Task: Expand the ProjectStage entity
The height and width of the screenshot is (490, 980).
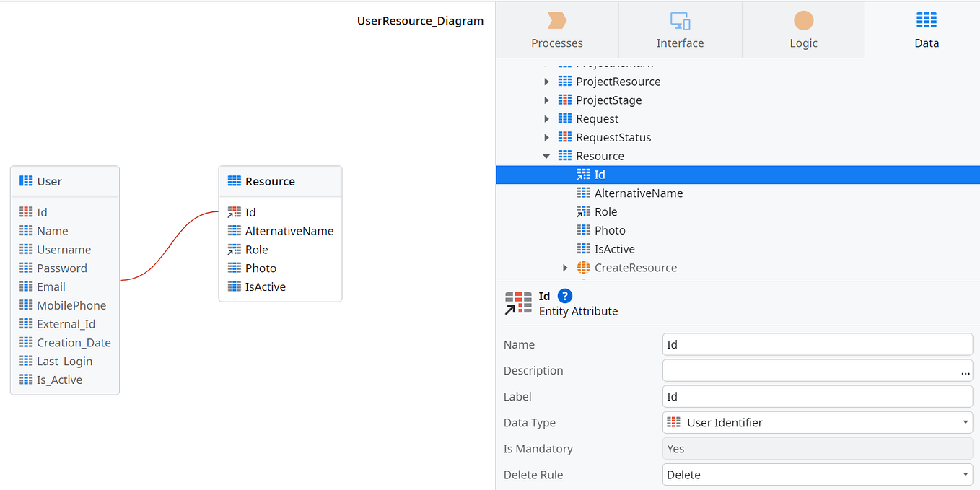Action: point(546,100)
